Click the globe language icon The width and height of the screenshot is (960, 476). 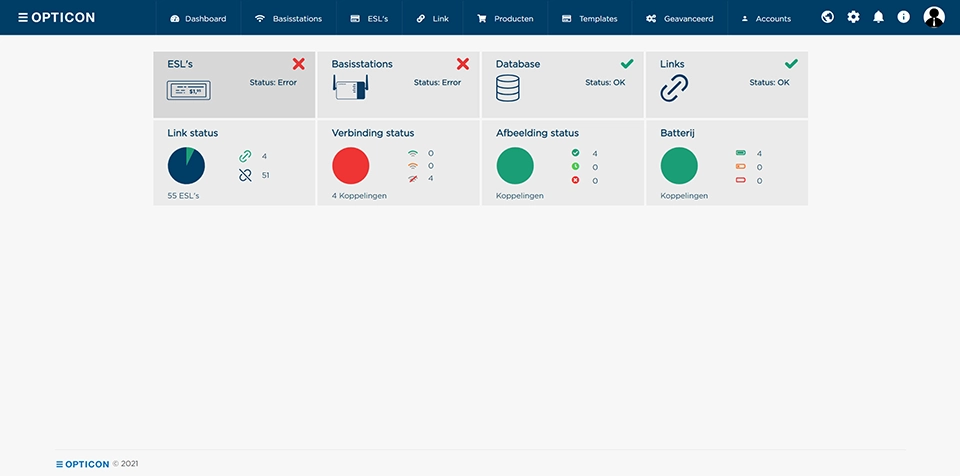tap(827, 17)
